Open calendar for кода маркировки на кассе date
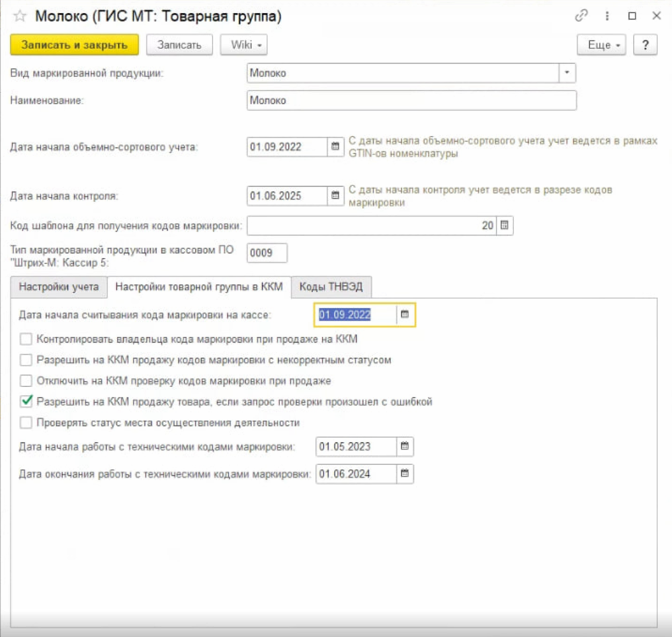Image resolution: width=672 pixels, height=637 pixels. [405, 314]
